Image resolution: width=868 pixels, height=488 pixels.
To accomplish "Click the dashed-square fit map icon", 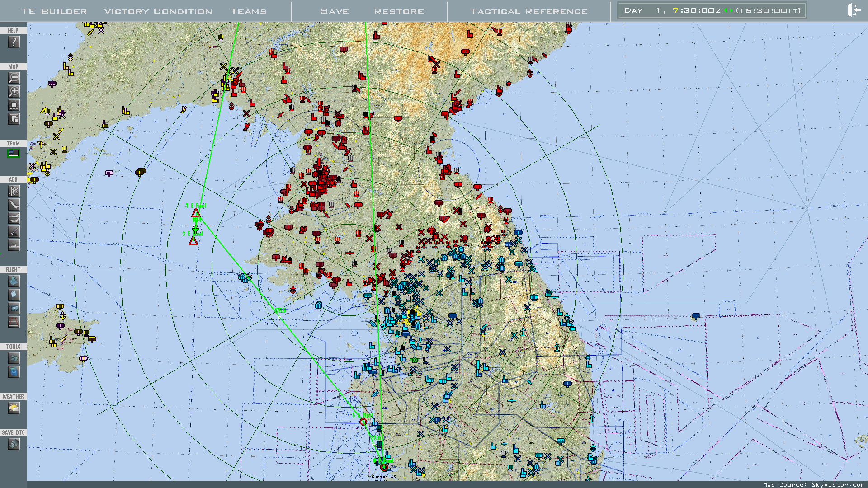I will click(x=14, y=105).
